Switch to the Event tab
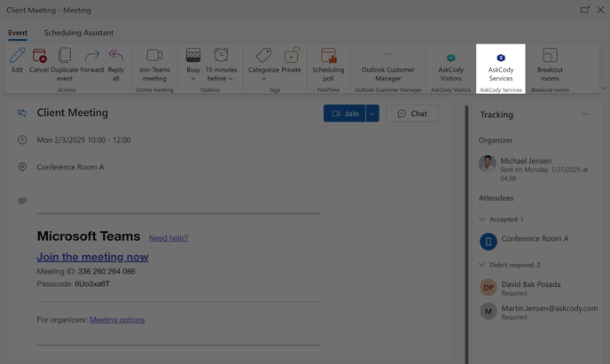Image resolution: width=610 pixels, height=364 pixels. (18, 33)
